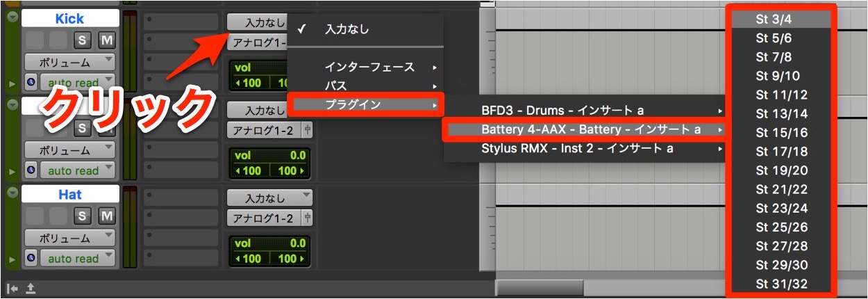This screenshot has width=868, height=299.
Task: Select output St 11/12
Action: [781, 95]
